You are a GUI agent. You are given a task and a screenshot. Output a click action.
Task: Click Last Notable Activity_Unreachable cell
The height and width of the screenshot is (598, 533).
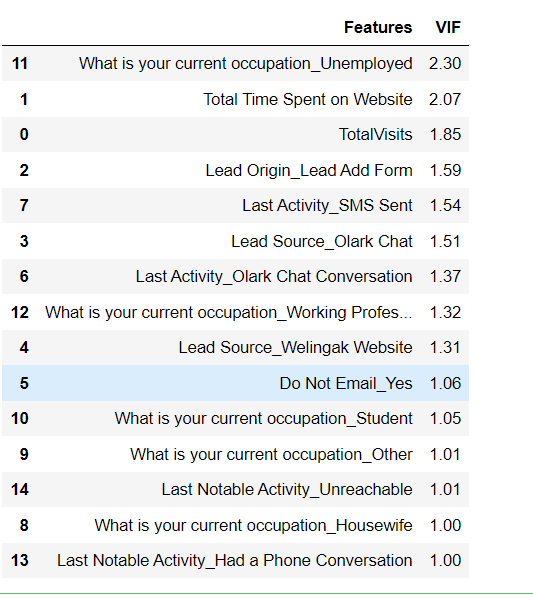[x=287, y=489]
